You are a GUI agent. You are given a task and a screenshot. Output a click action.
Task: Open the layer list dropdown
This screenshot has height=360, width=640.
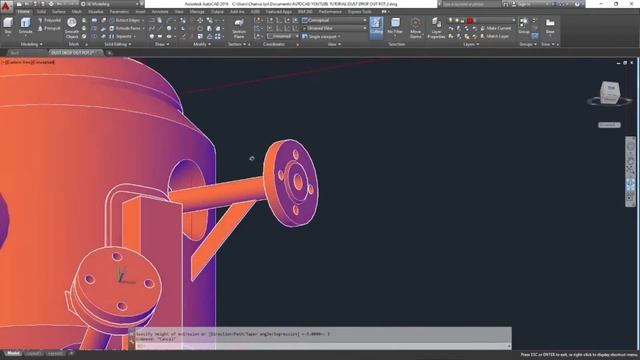coord(482,20)
